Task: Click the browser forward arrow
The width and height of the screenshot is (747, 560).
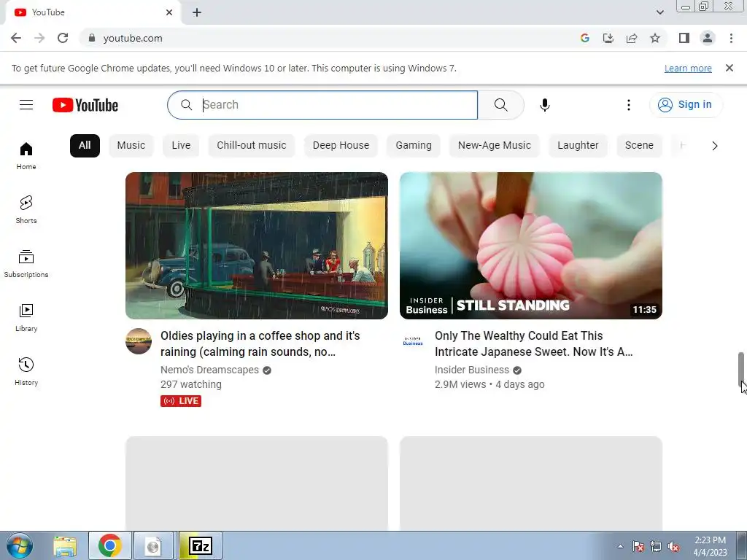Action: point(39,38)
